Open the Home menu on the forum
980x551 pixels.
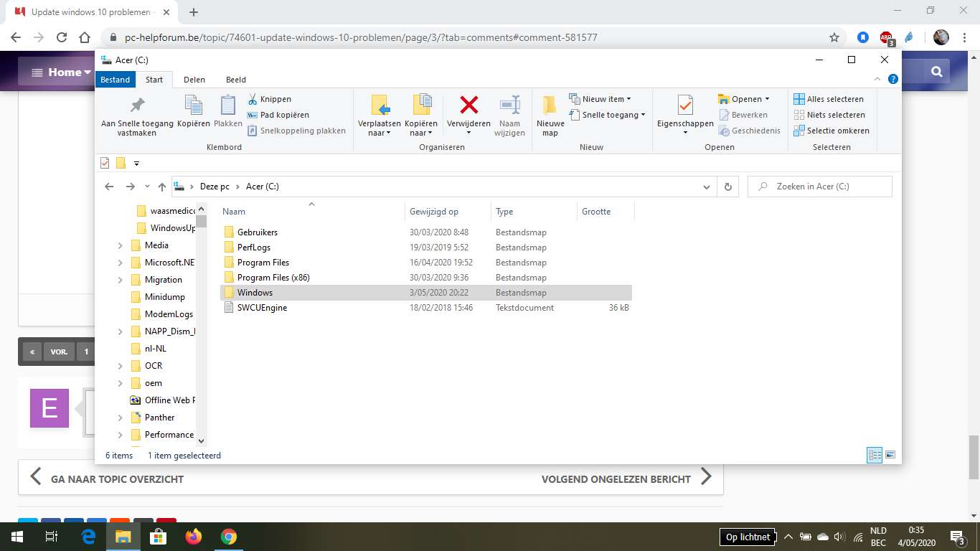[62, 72]
